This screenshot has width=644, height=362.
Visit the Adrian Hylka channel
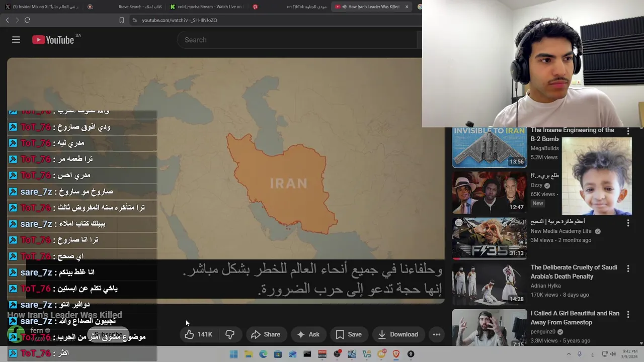(546, 286)
